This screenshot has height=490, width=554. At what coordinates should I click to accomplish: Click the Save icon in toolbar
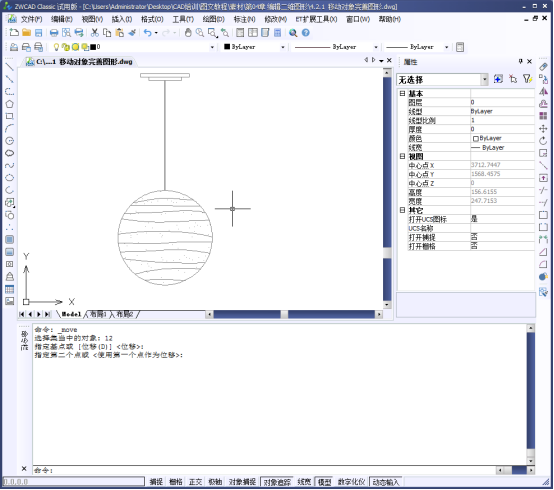pos(39,33)
